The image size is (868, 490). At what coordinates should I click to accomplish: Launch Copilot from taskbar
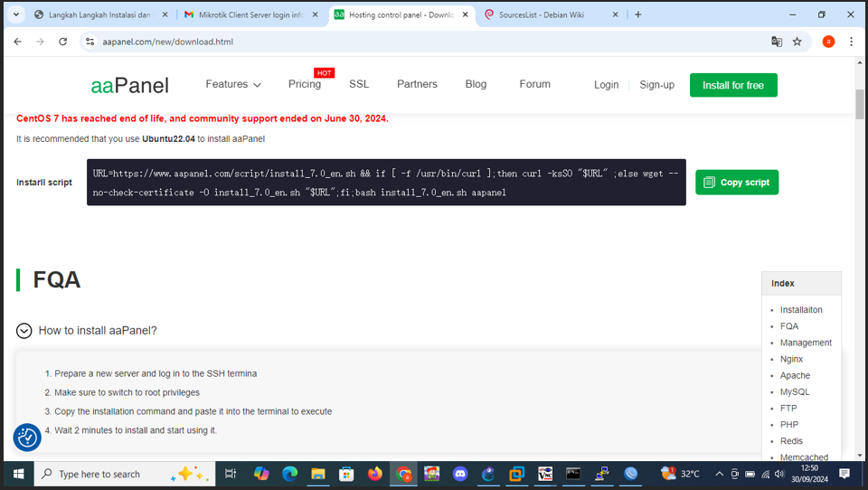point(261,474)
